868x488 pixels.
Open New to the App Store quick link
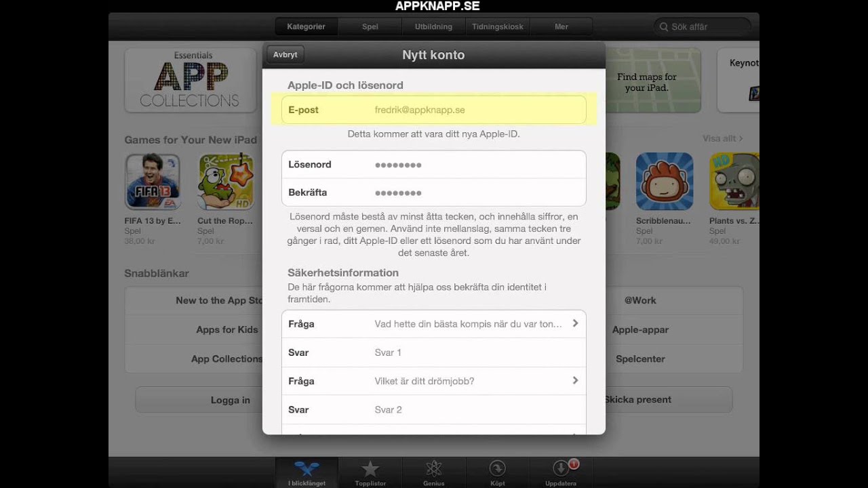pyautogui.click(x=194, y=300)
